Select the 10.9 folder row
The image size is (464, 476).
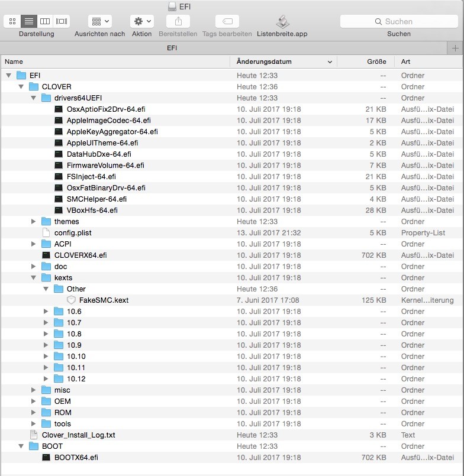232,345
